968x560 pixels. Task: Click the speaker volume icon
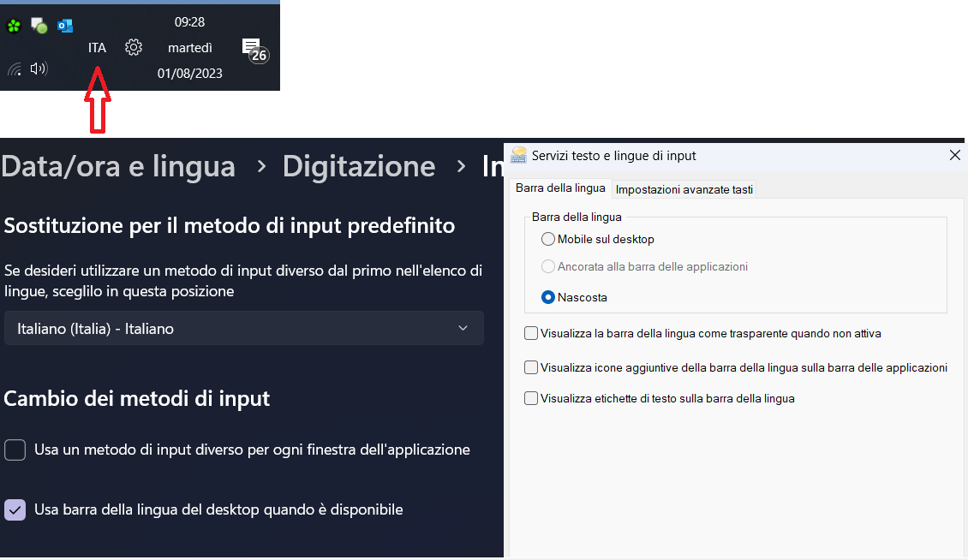39,69
